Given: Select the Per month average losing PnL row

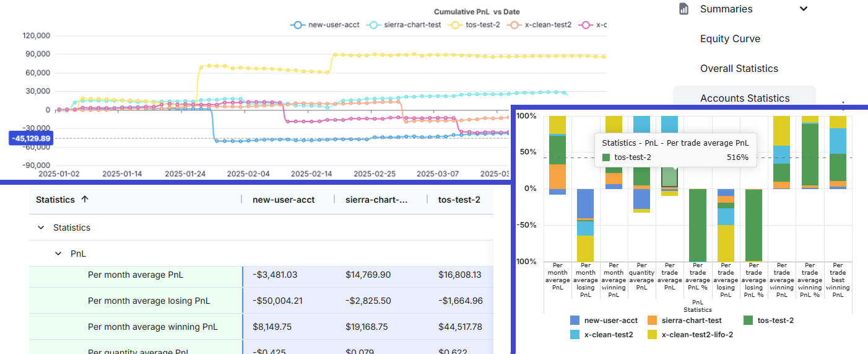Looking at the screenshot, I should [x=149, y=301].
